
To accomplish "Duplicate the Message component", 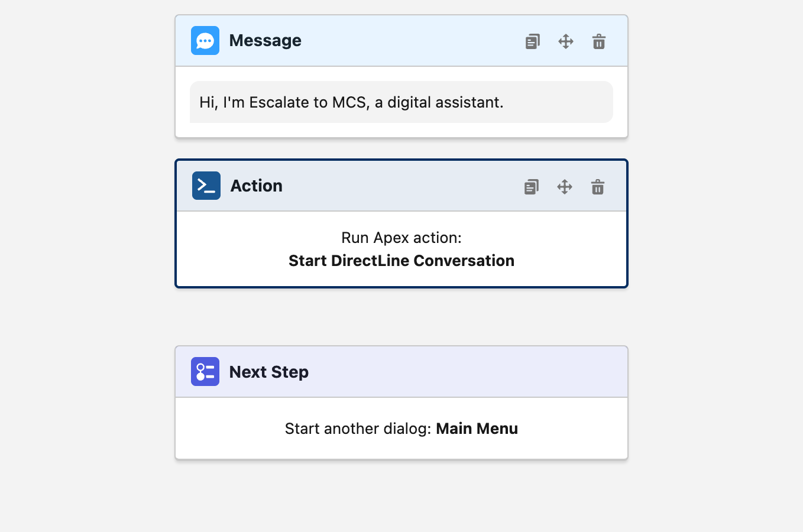I will [x=532, y=41].
